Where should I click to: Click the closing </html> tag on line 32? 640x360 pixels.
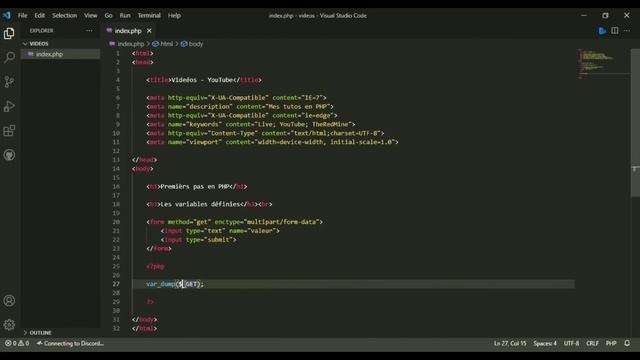click(x=144, y=328)
